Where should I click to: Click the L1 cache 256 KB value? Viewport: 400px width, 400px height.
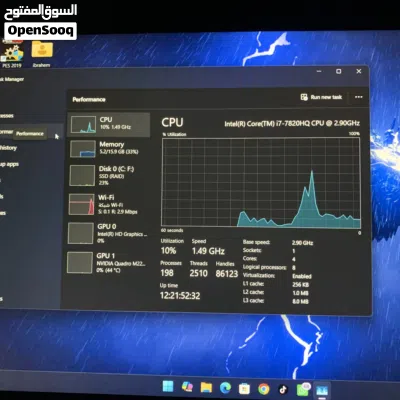[x=301, y=285]
